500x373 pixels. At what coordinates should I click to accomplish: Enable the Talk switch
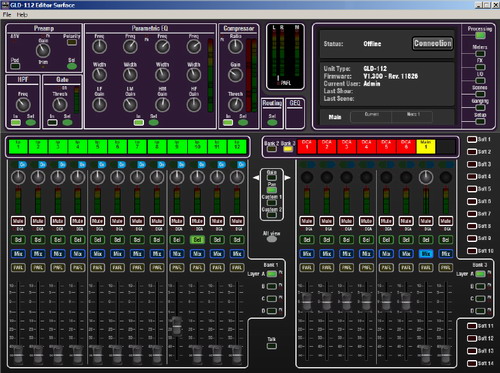click(272, 346)
